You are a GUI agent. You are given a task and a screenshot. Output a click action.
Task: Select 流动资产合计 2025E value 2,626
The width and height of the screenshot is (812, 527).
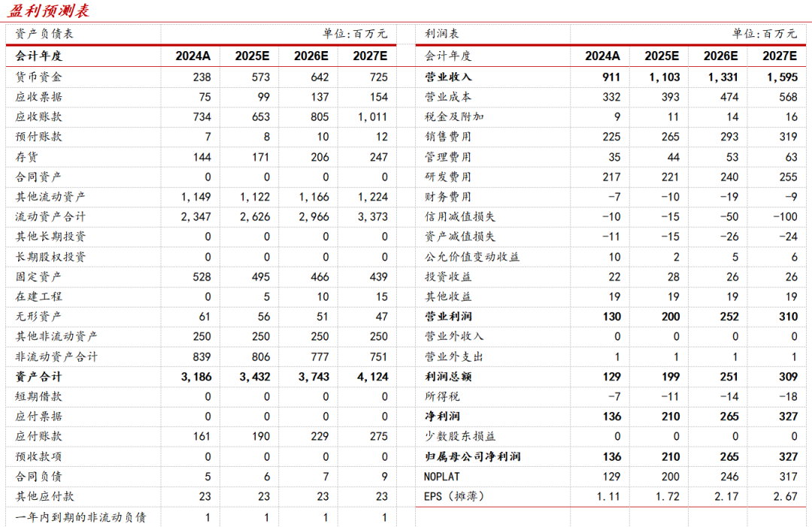[x=253, y=217]
